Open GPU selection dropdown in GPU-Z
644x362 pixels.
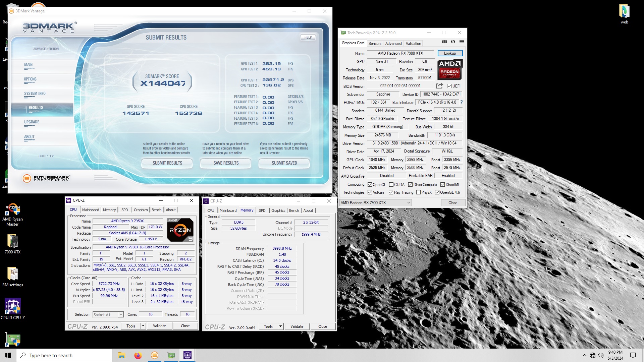pyautogui.click(x=375, y=203)
